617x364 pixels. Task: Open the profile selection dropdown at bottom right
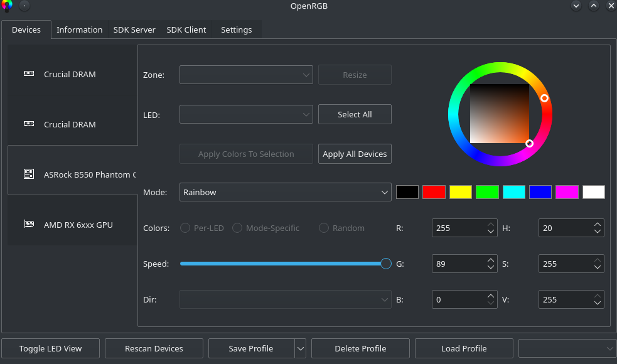(567, 349)
